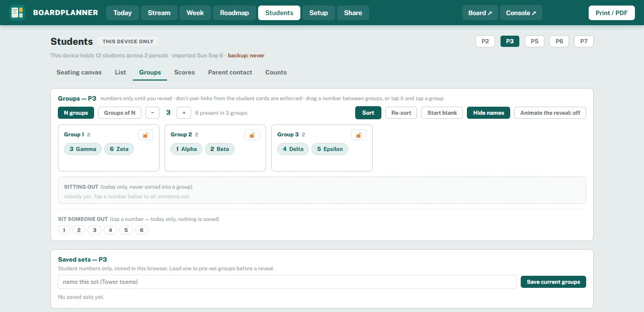Toggle Animate the reveal setting
The height and width of the screenshot is (312, 644).
pos(550,113)
